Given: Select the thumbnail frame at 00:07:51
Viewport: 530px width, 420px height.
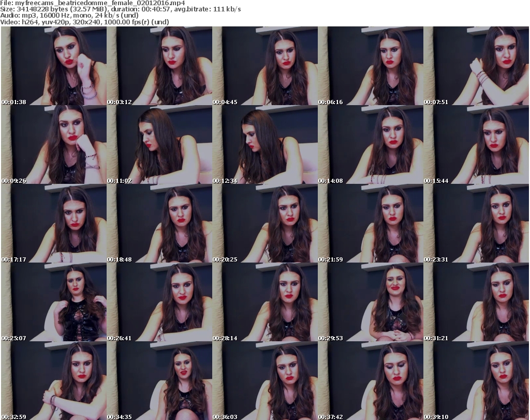Looking at the screenshot, I should 476,66.
